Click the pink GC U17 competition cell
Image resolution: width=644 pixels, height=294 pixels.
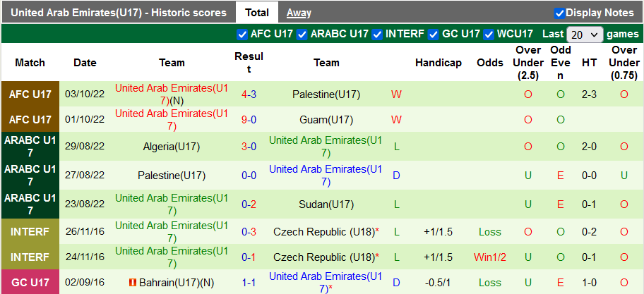click(x=30, y=282)
